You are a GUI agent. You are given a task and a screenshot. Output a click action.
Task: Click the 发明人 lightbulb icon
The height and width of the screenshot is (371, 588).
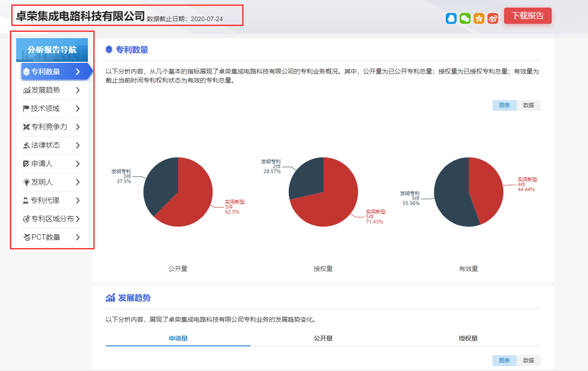[x=26, y=182]
